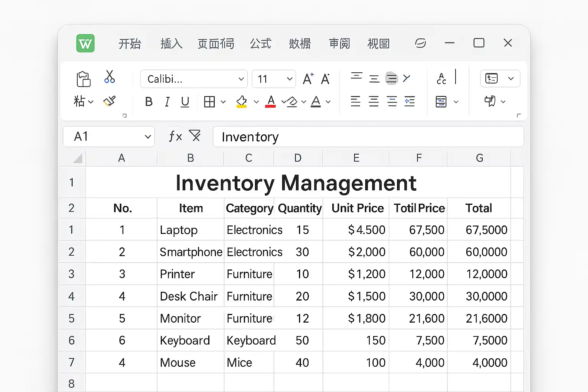Click the select all corner triangle

coord(78,158)
